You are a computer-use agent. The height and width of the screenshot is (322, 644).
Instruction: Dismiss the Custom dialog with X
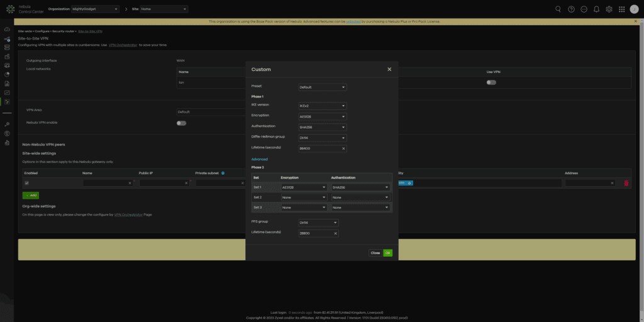[389, 69]
